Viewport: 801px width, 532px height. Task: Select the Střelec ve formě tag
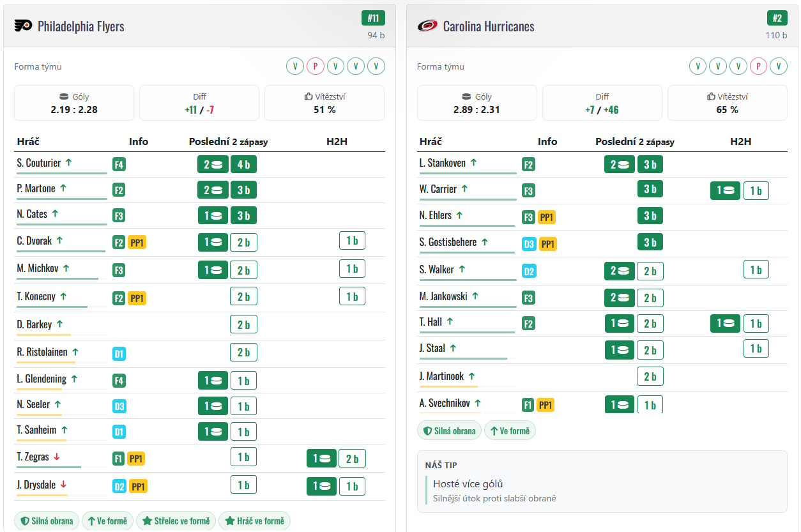point(176,521)
